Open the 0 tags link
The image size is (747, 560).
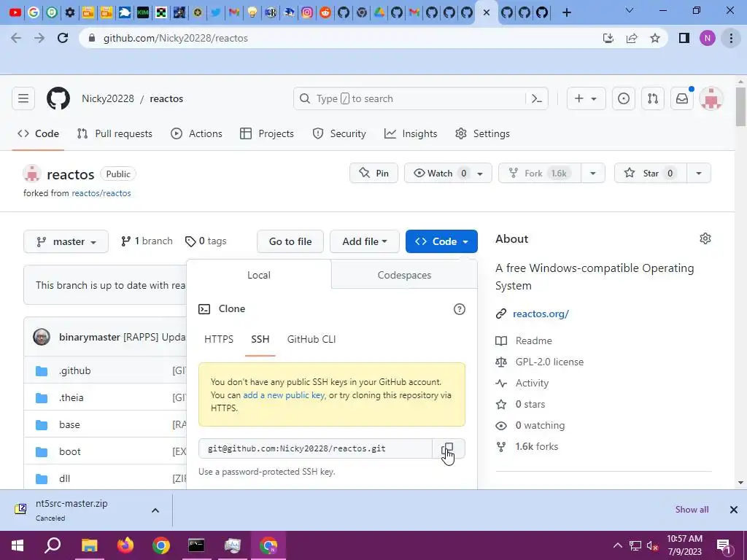[x=206, y=241]
